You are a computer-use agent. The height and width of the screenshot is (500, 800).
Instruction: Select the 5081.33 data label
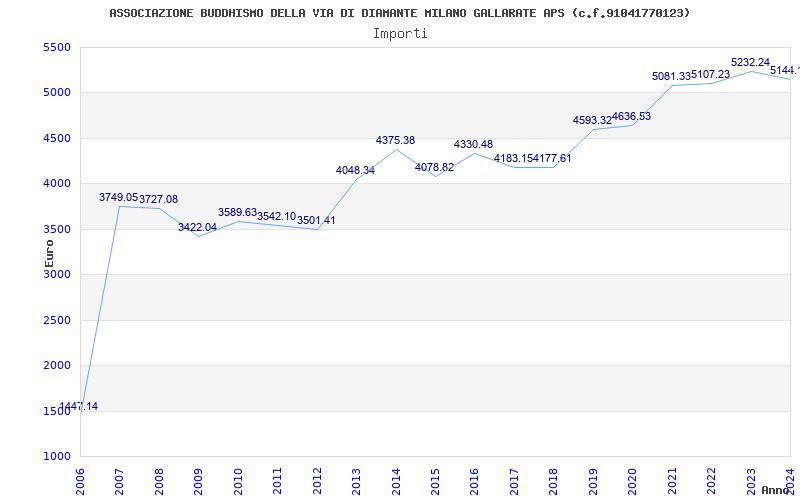pyautogui.click(x=671, y=77)
